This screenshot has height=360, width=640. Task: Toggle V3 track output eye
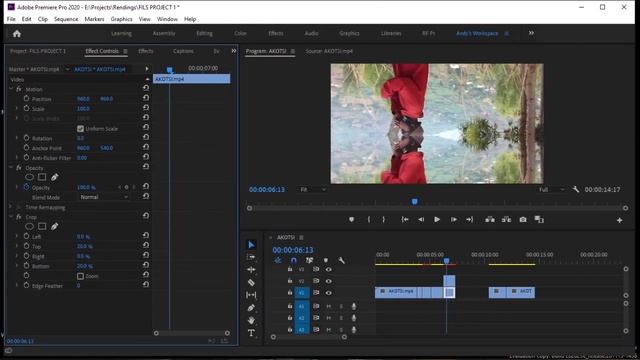click(x=329, y=269)
